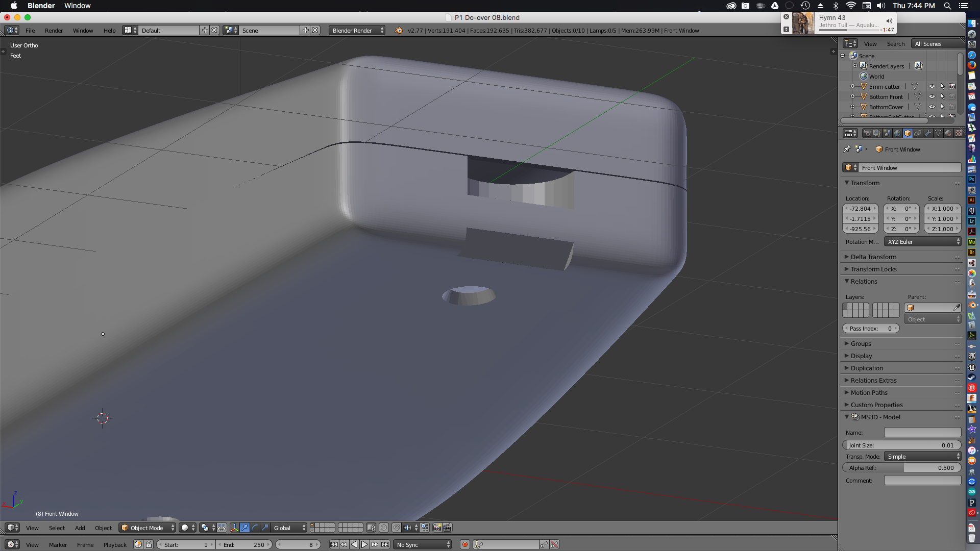Jump to next keyframe in timeline

(375, 544)
